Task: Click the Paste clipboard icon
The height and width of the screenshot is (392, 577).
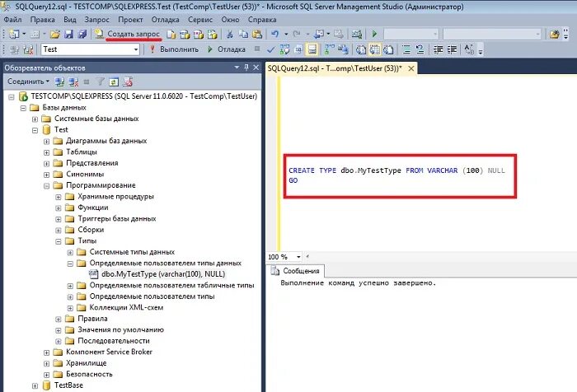Action: [x=257, y=35]
